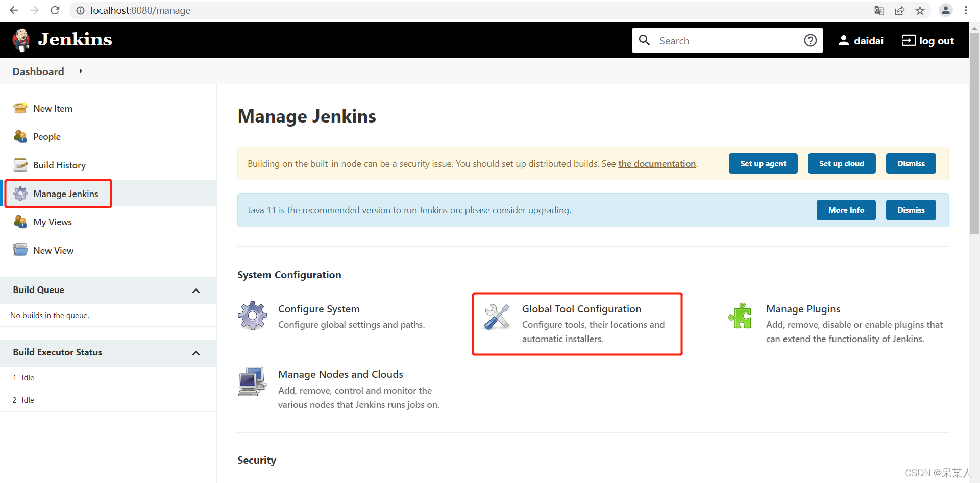Open the browser profile avatar icon
This screenshot has height=483, width=980.
point(945,10)
